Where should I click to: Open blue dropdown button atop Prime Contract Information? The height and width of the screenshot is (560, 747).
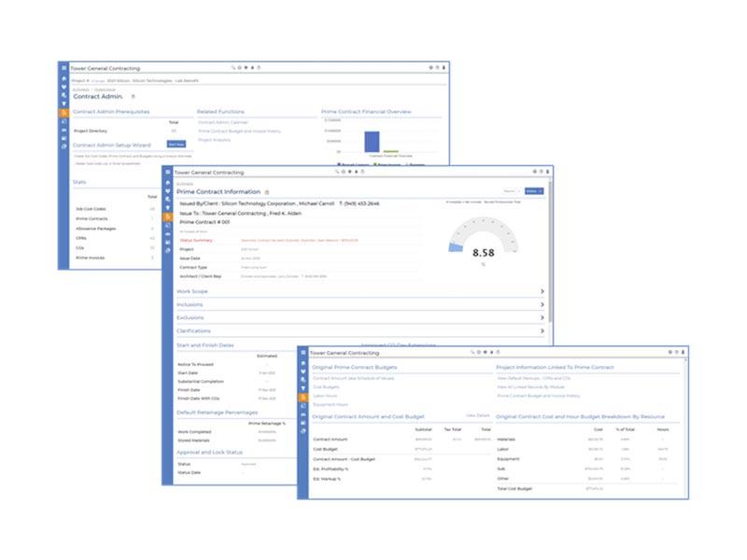click(x=534, y=191)
